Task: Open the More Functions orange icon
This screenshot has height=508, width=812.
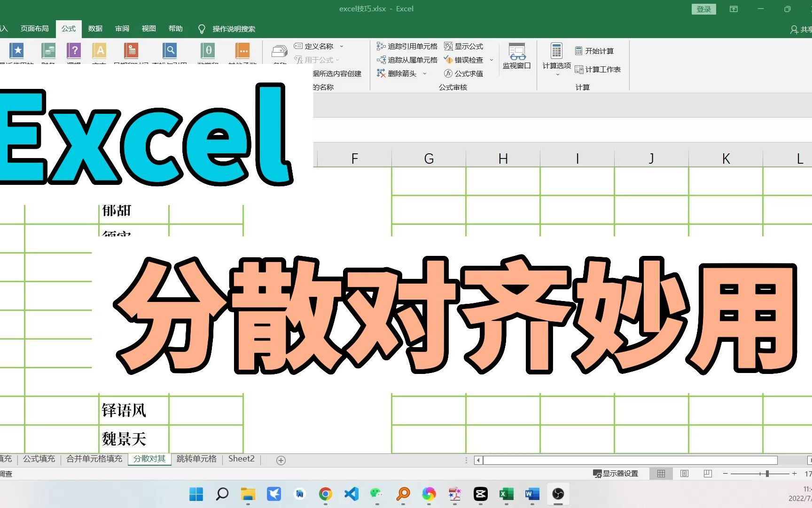Action: [242, 50]
